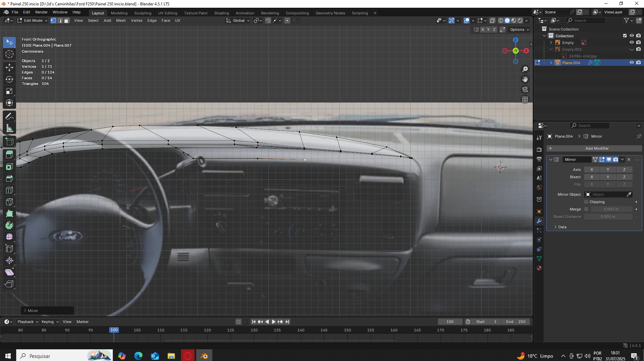The width and height of the screenshot is (644, 361).
Task: Activate the Annotate pencil tool
Action: click(x=9, y=117)
